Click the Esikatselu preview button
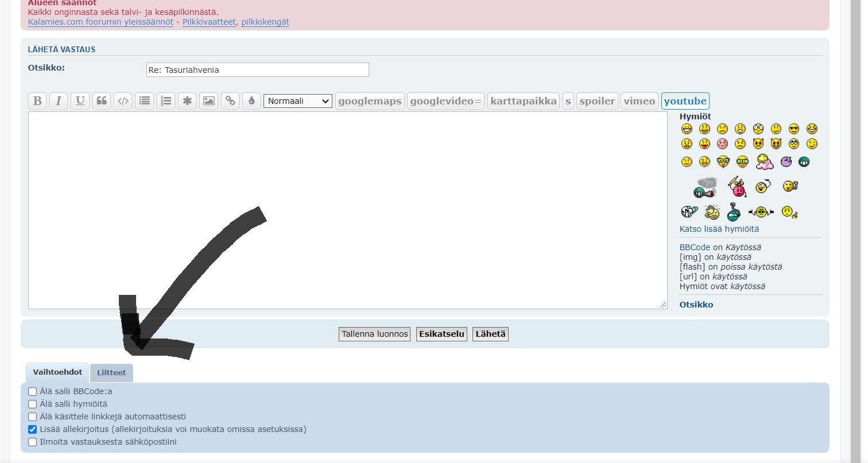Image resolution: width=868 pixels, height=463 pixels. pyautogui.click(x=441, y=334)
